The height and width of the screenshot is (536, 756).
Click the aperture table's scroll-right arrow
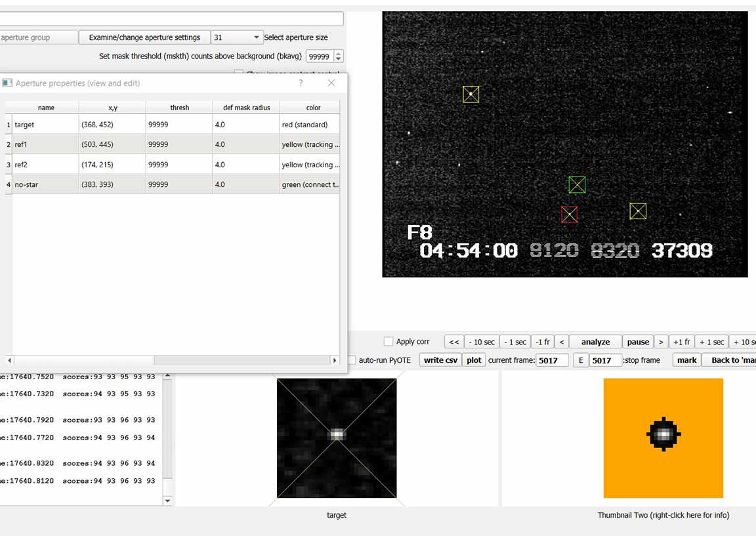[x=335, y=360]
